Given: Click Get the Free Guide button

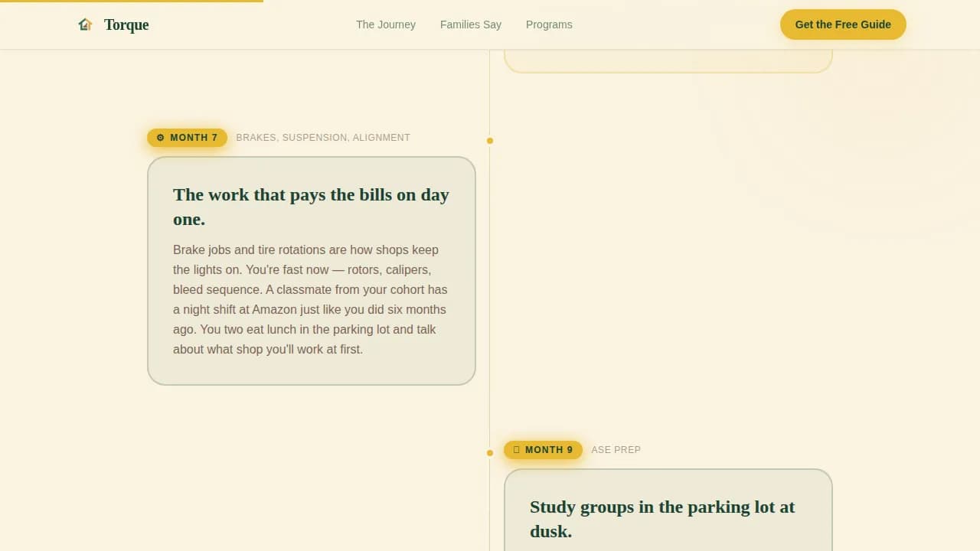Looking at the screenshot, I should (x=843, y=24).
